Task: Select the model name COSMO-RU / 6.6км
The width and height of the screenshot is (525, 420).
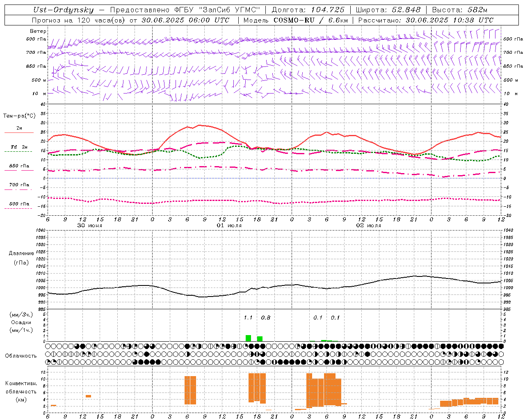Action: coord(310,20)
